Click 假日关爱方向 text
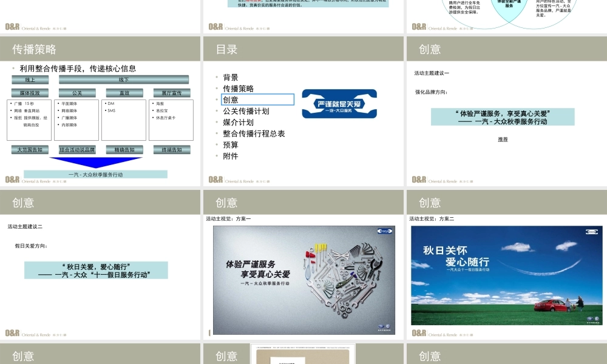This screenshot has height=364, width=607. coord(31,246)
